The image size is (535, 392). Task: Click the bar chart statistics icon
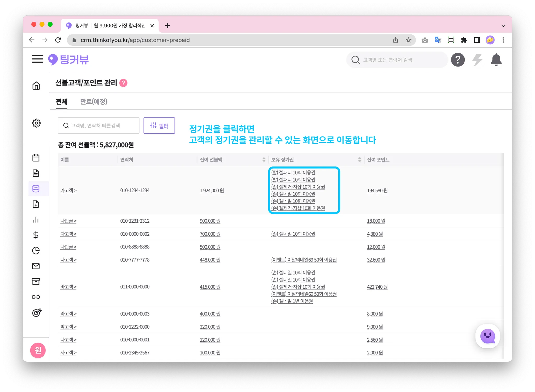point(36,220)
